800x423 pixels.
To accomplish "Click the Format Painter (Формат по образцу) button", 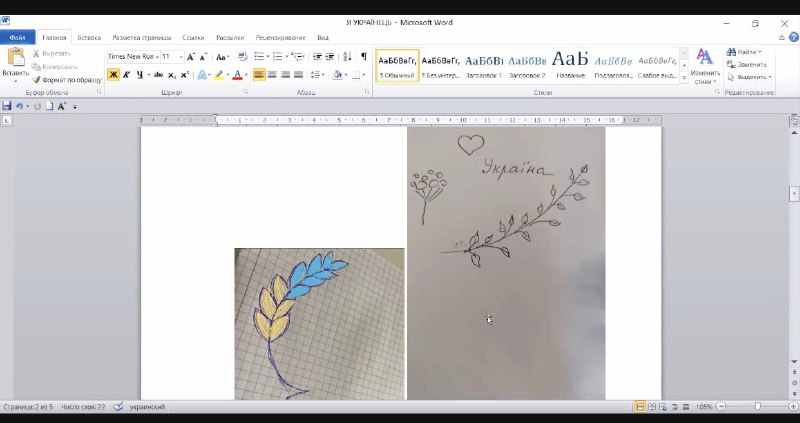I will [67, 80].
